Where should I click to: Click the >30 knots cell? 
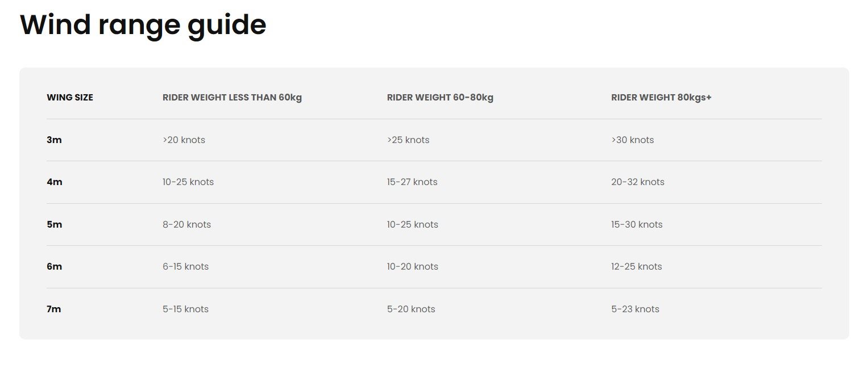tap(633, 140)
